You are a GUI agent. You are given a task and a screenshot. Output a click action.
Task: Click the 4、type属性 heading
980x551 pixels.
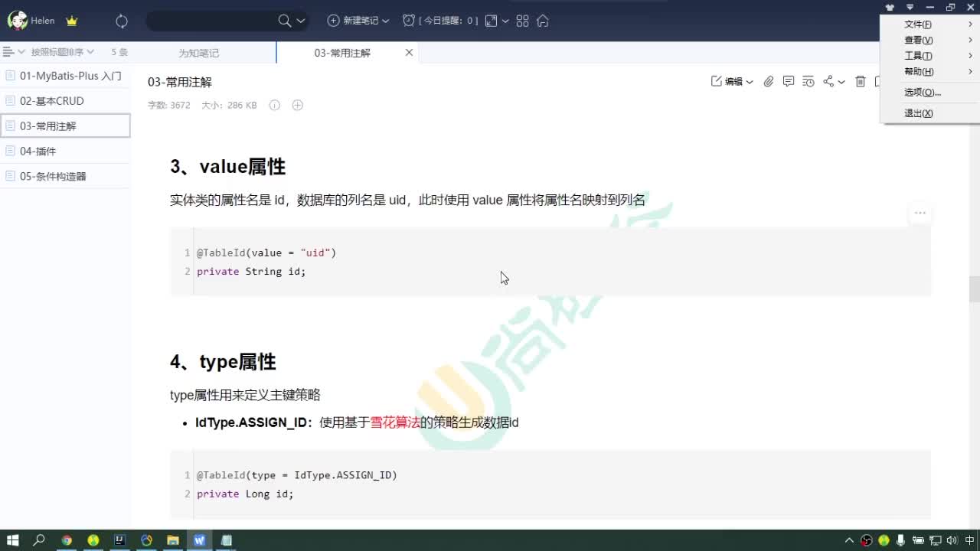click(223, 362)
